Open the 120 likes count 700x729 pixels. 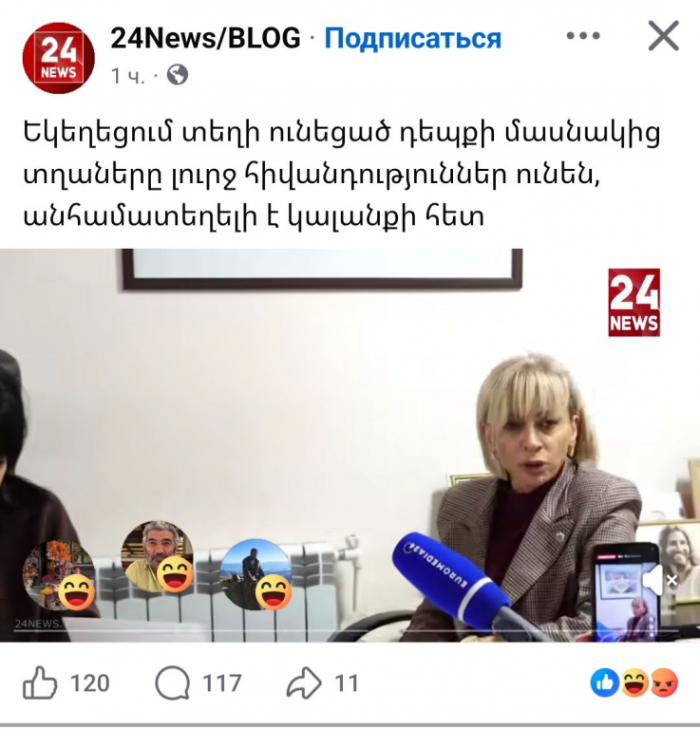coord(90,683)
